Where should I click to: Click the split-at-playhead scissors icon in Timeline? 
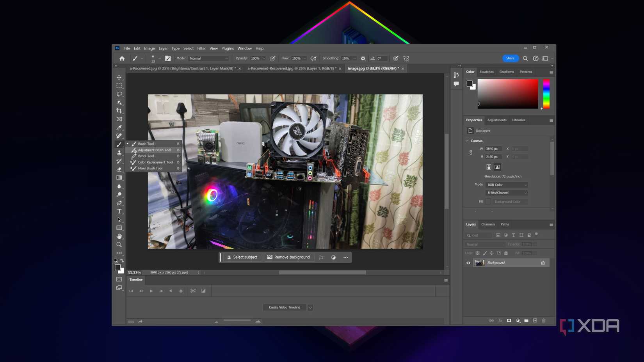pyautogui.click(x=193, y=291)
